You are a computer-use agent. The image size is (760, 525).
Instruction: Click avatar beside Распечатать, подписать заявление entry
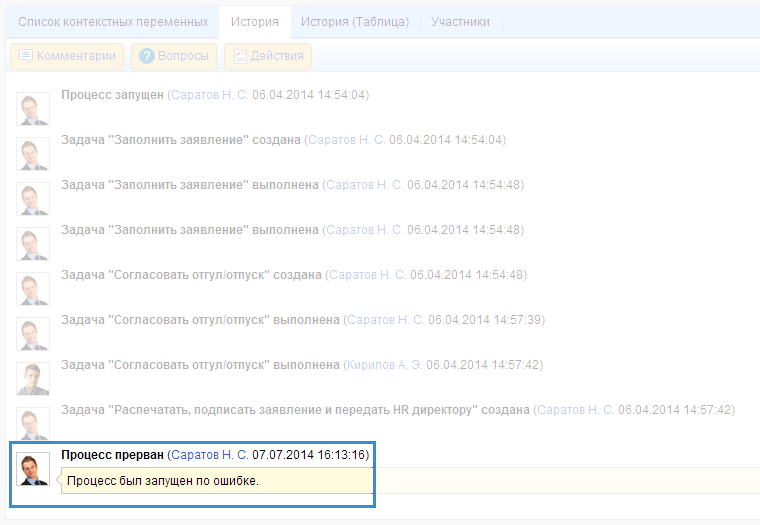[33, 423]
